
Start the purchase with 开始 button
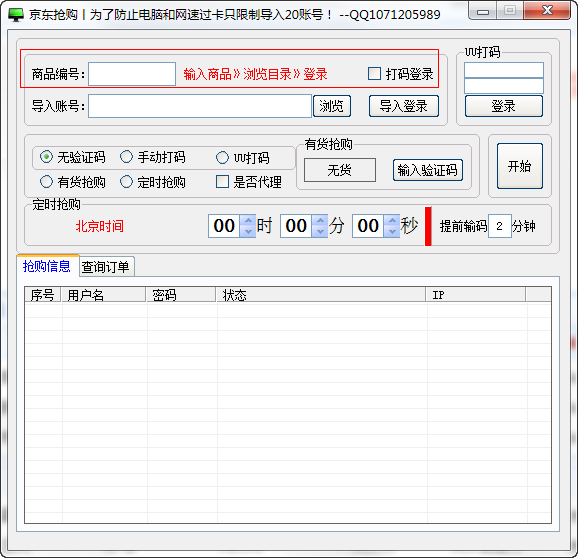coord(519,166)
